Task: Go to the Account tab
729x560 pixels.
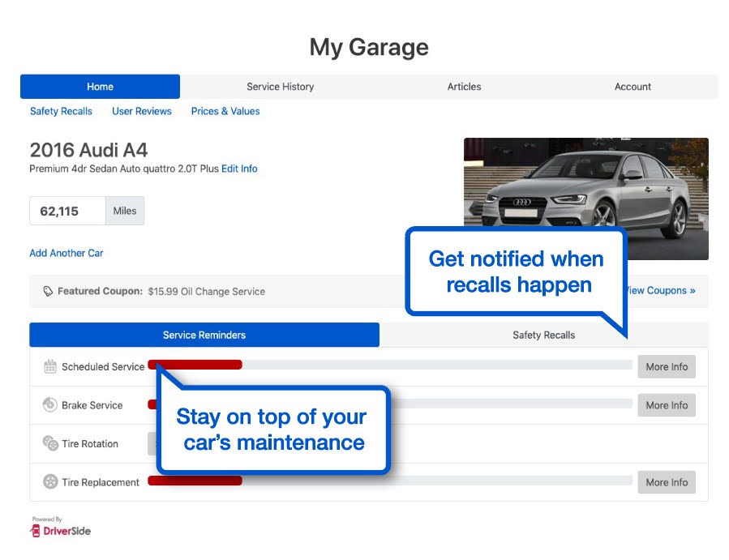Action: [632, 87]
